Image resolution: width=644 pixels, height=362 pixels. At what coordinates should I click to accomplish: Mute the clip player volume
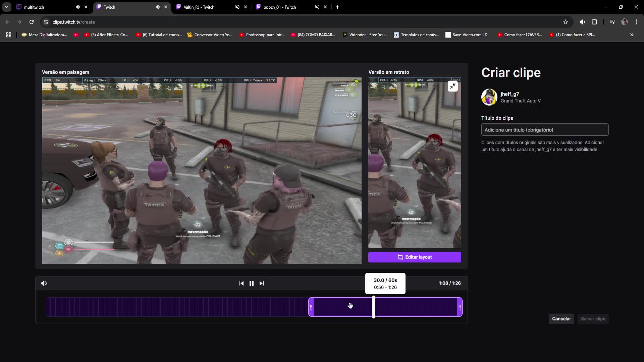click(x=44, y=283)
